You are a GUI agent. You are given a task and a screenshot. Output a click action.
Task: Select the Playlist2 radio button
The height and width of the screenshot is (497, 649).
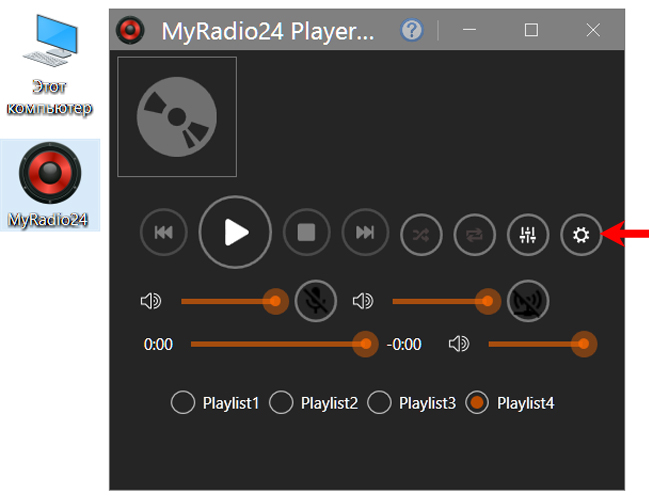pos(281,403)
